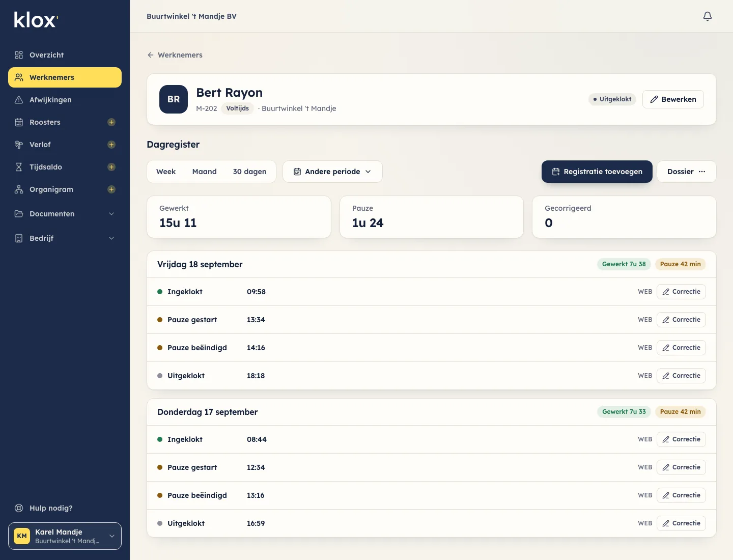Select the Maand period tab
The width and height of the screenshot is (733, 560).
pyautogui.click(x=205, y=172)
